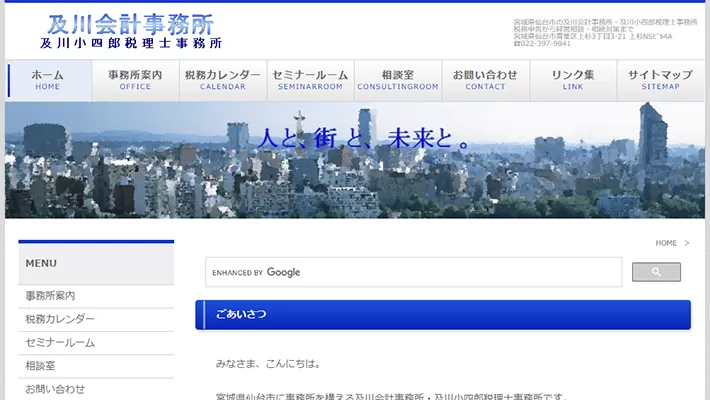Click the phone number in header

click(545, 44)
